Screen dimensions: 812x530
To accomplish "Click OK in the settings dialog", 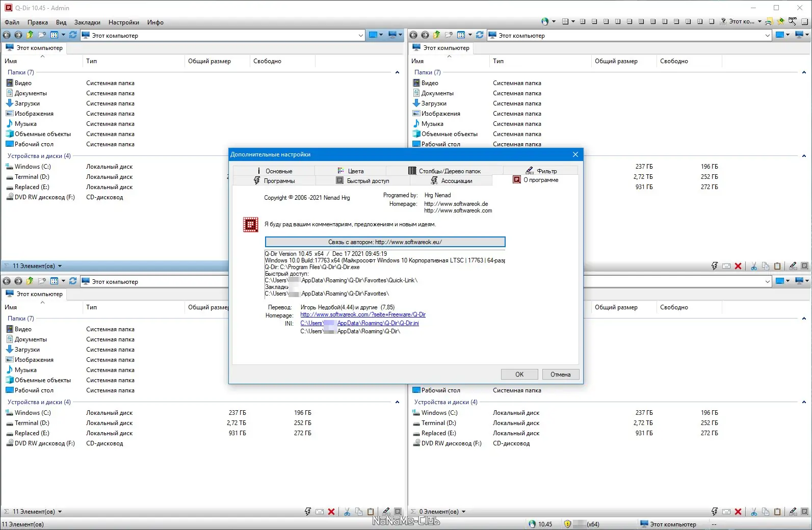I will (519, 375).
